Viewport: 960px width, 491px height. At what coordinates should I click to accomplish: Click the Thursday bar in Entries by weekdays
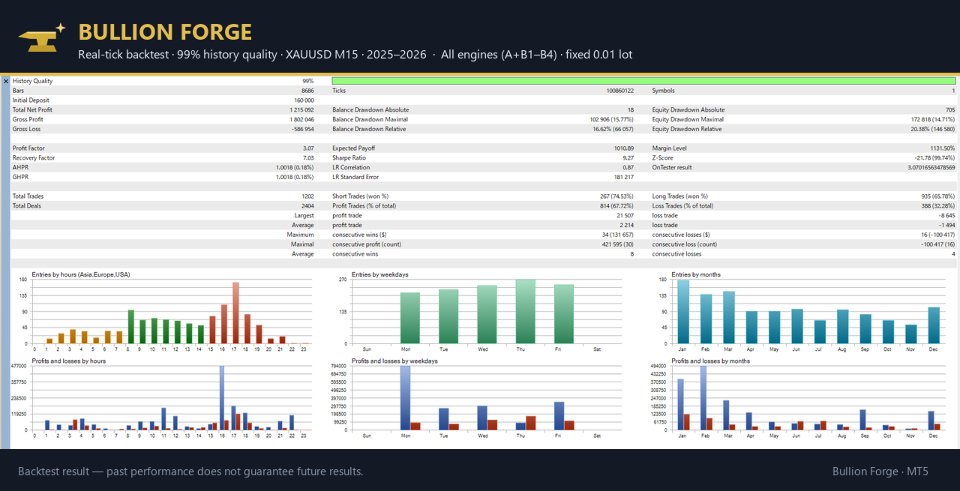(525, 312)
